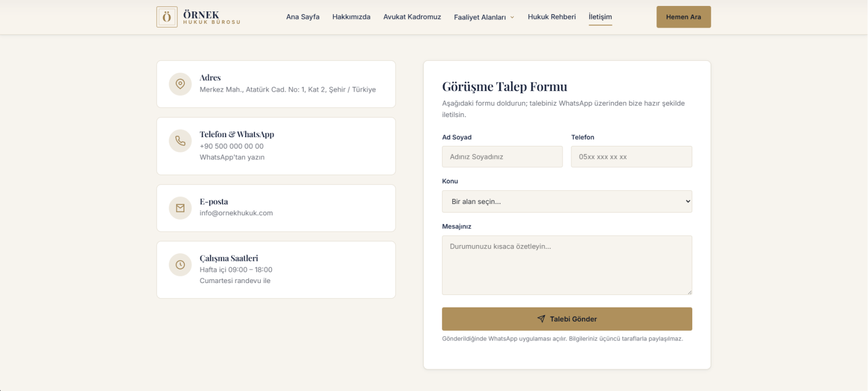
Task: Click the privacy note under the submit button
Action: 563,339
